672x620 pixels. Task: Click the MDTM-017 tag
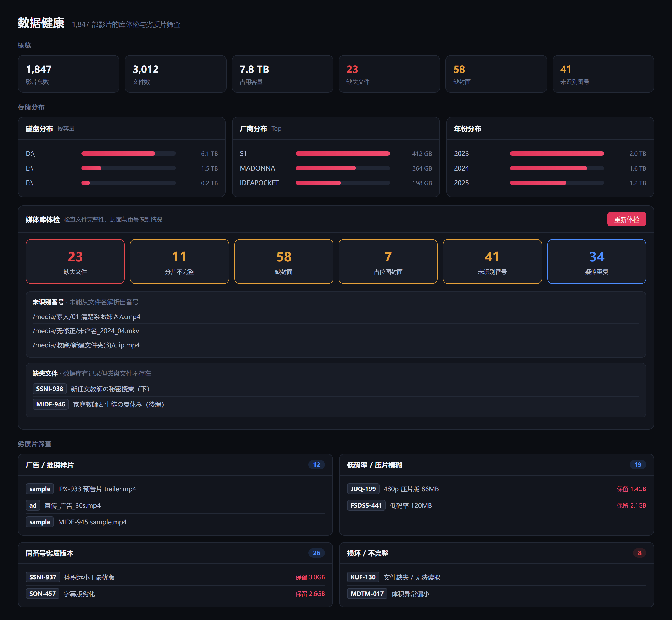367,593
